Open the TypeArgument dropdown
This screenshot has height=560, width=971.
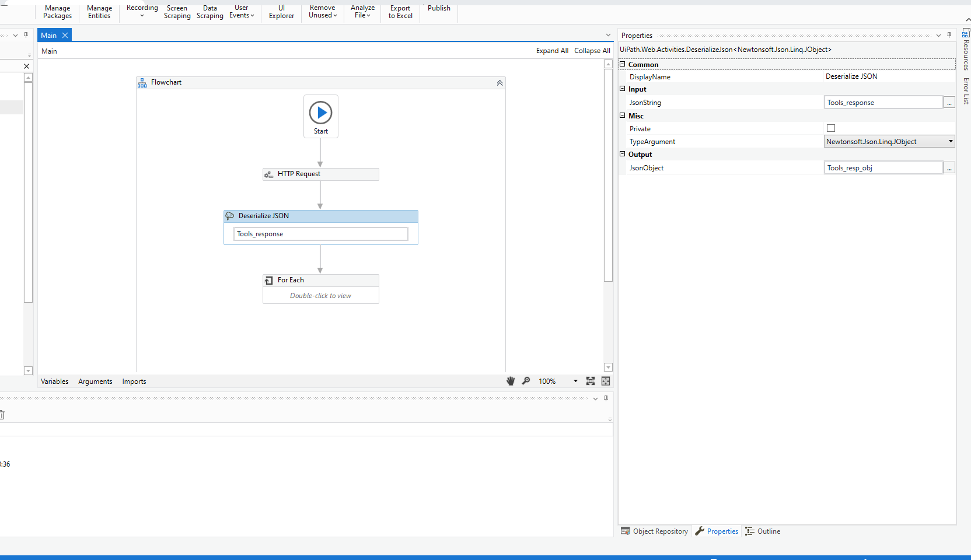(951, 141)
